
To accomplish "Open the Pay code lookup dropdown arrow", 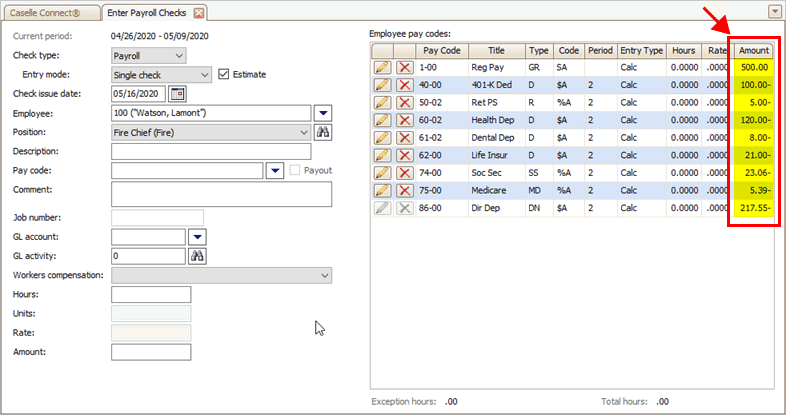I will pos(275,171).
